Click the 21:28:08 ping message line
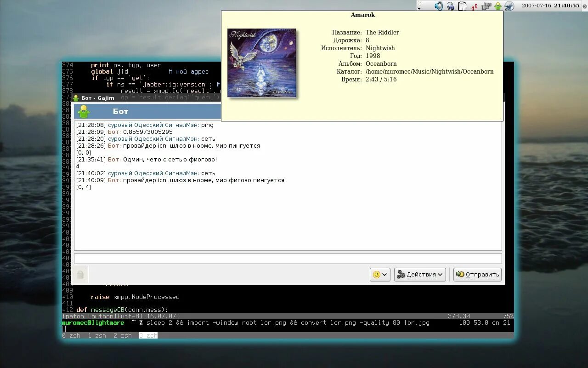Viewport: 588px width, 368px height. click(145, 125)
